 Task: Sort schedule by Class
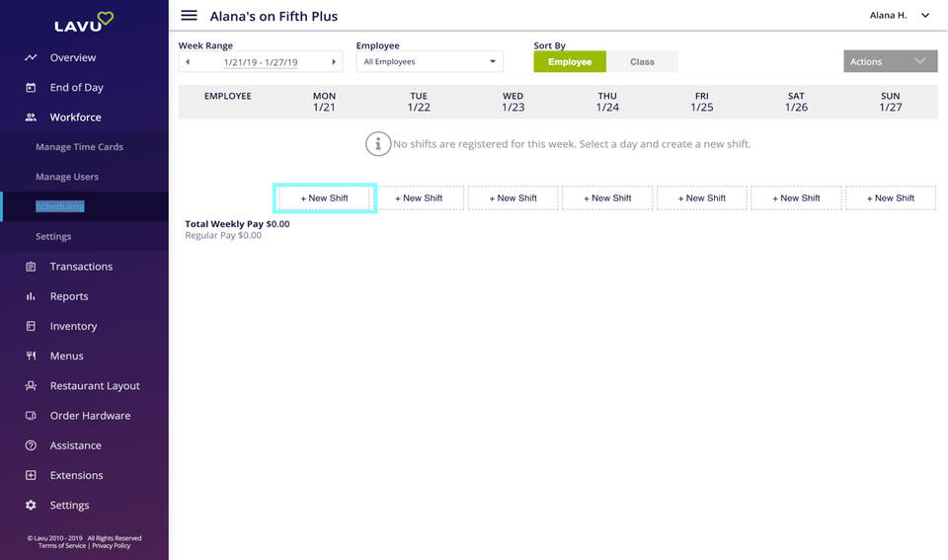[x=642, y=61]
